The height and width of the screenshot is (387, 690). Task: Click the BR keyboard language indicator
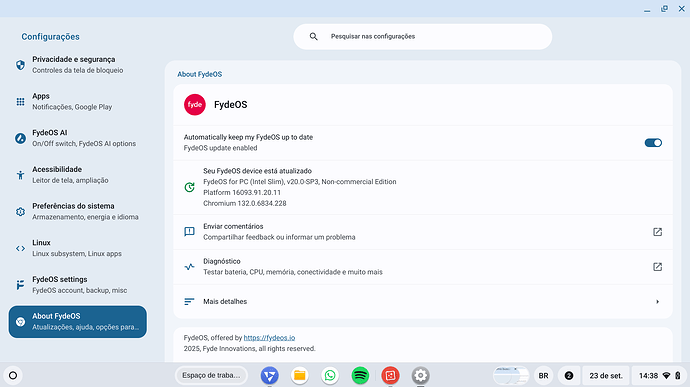coord(543,376)
